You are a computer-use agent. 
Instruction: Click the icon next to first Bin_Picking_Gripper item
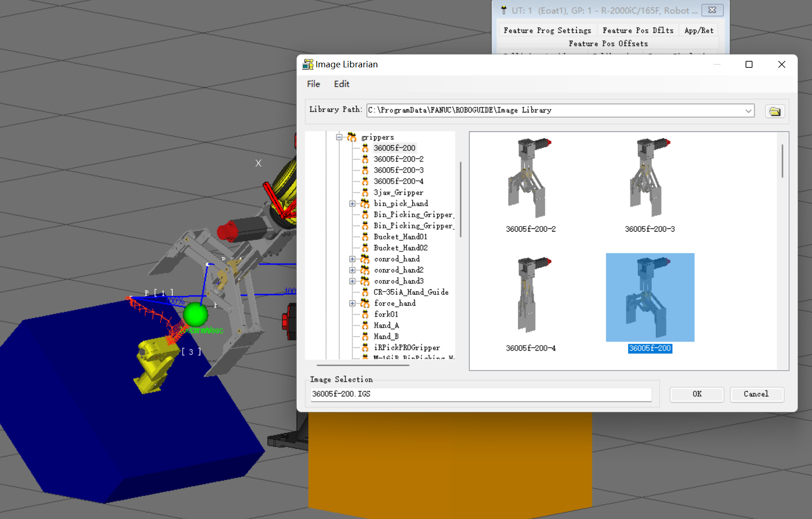tap(365, 215)
